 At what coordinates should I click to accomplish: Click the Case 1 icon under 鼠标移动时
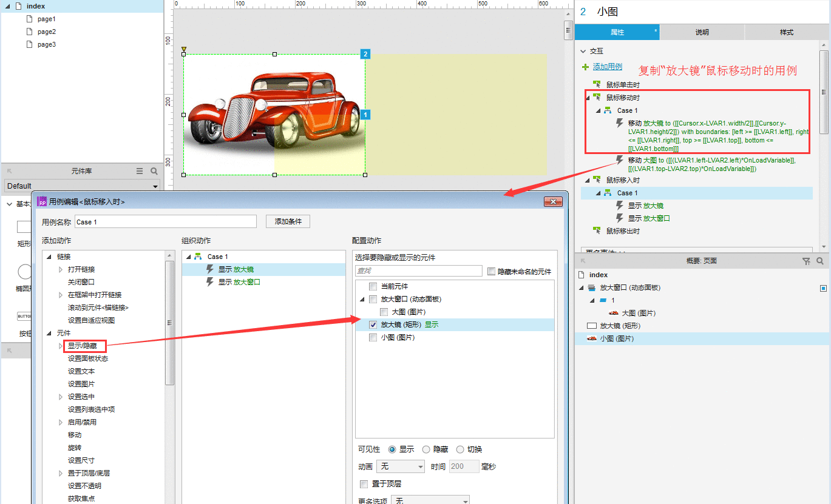(x=608, y=110)
